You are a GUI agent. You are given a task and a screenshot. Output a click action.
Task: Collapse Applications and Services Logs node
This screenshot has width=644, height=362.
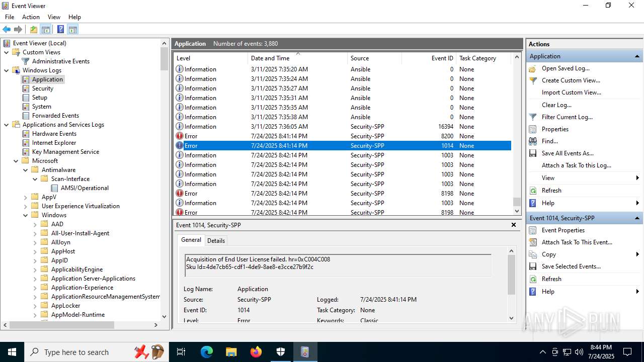[x=7, y=125]
